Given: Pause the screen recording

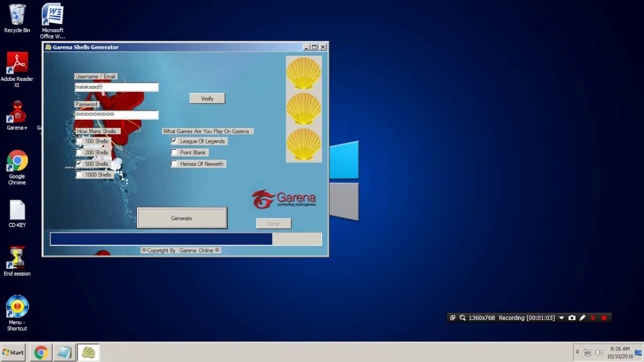Looking at the screenshot, I should (x=593, y=318).
